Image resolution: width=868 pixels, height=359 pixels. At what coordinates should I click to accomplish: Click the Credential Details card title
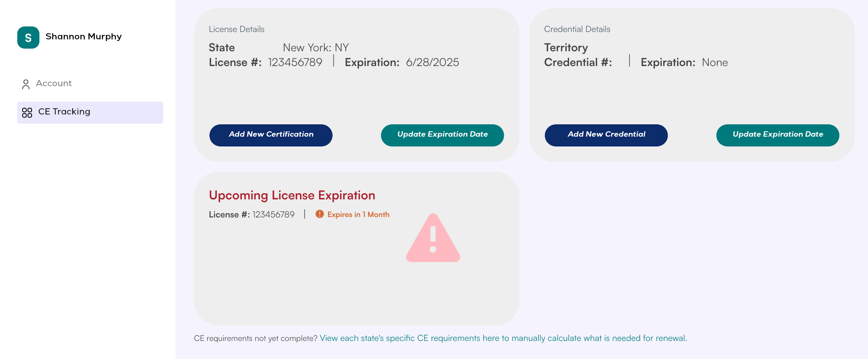click(x=577, y=29)
